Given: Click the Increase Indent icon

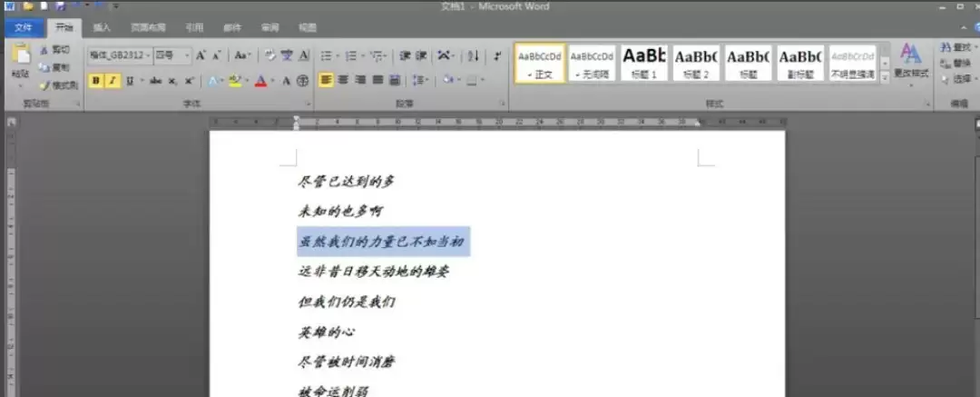Looking at the screenshot, I should [x=421, y=55].
